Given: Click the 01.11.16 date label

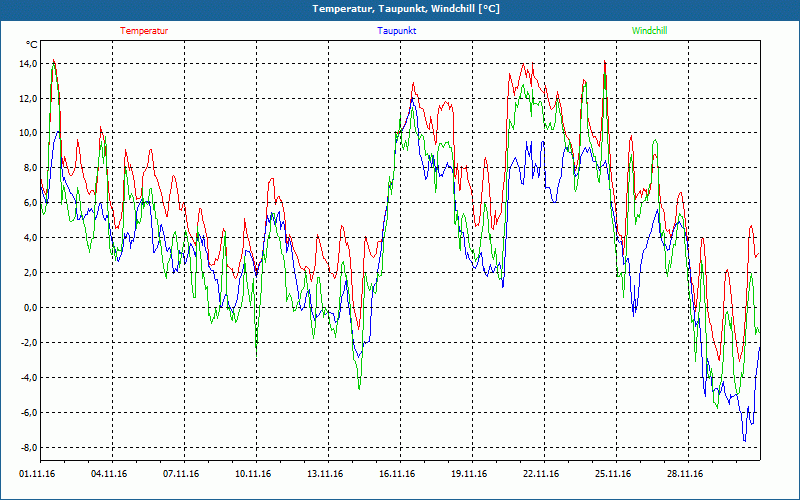Looking at the screenshot, I should tap(37, 474).
